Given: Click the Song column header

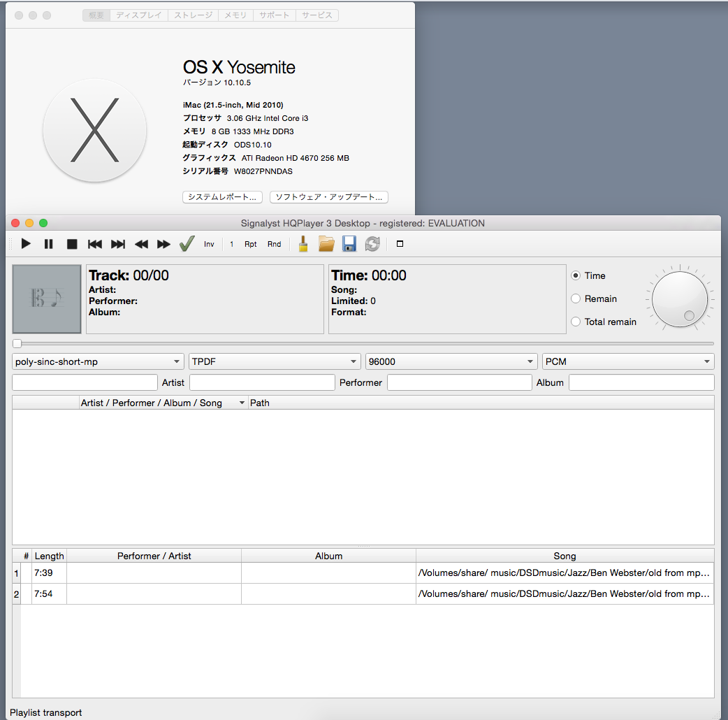Looking at the screenshot, I should click(x=565, y=556).
